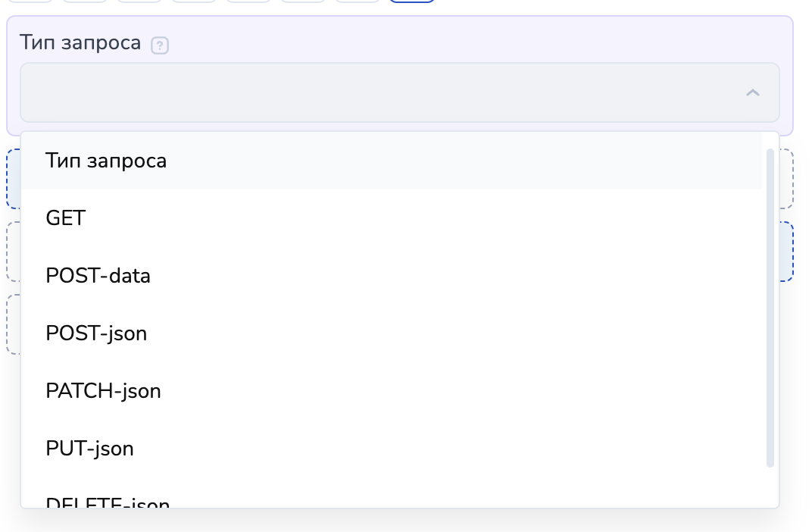This screenshot has height=532, width=812.
Task: Click the help question-mark icon beside Тип запроса
Action: 159,45
